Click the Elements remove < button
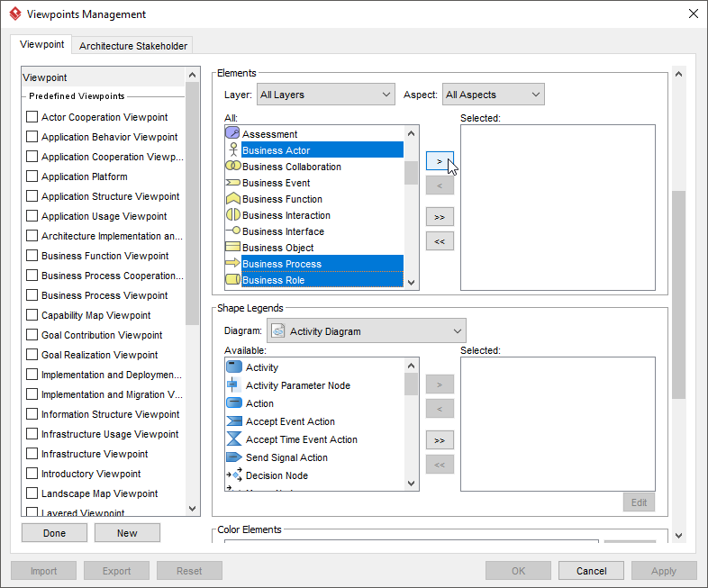Viewport: 708px width, 588px height. (440, 185)
